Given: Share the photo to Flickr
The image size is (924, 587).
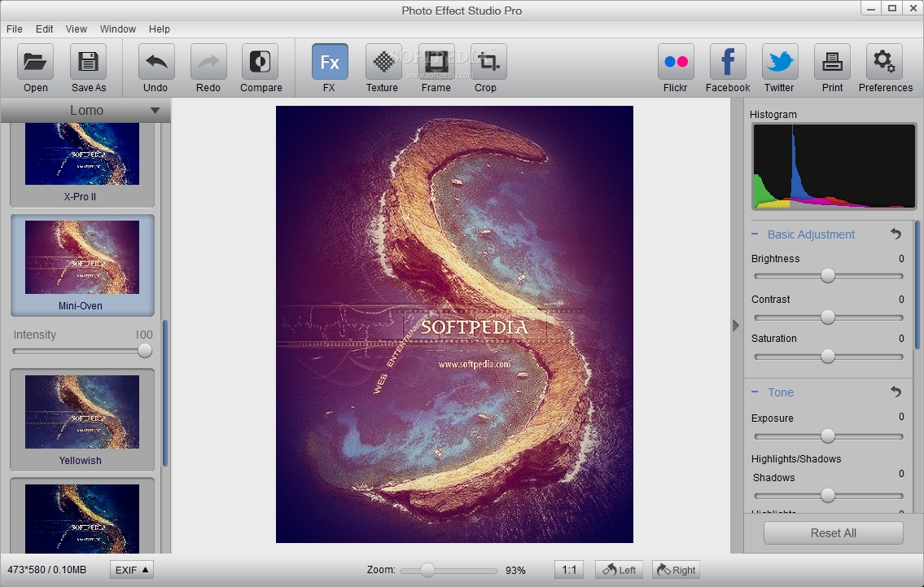Looking at the screenshot, I should click(x=676, y=61).
